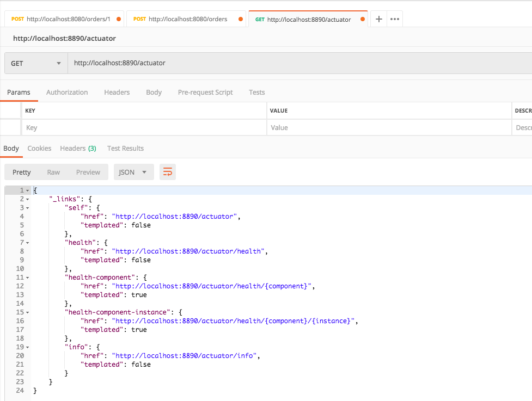Click the KEY column header
Viewport: 532px width, 401px height.
30,110
